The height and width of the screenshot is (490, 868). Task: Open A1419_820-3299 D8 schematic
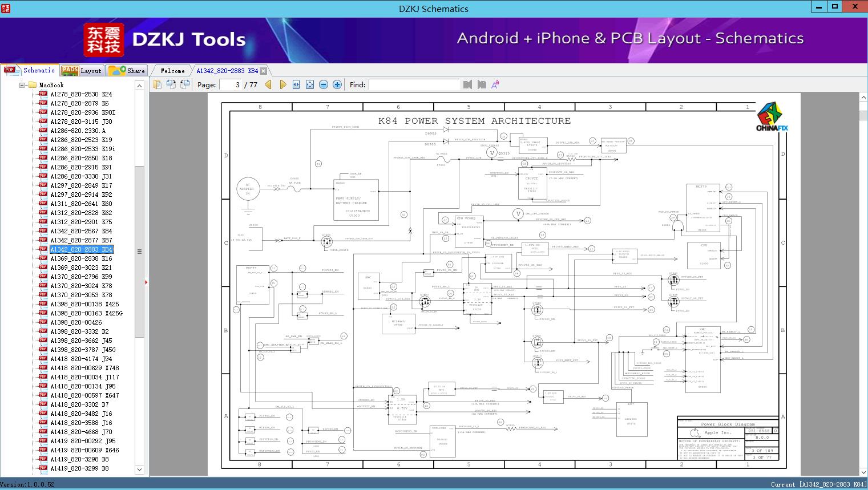coord(79,468)
